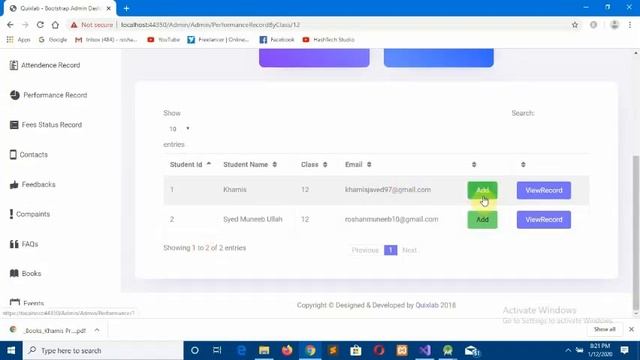Open Attendence Record icon in sidebar

click(x=13, y=65)
